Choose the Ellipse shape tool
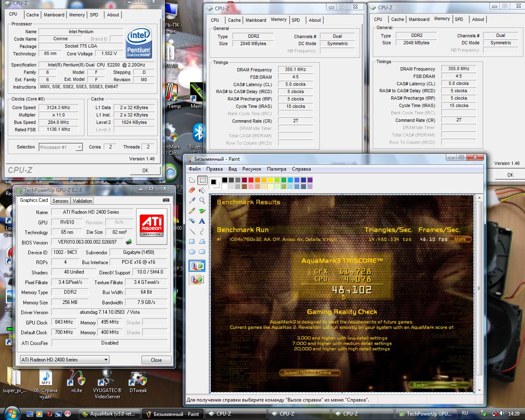The image size is (525, 420). click(x=192, y=252)
